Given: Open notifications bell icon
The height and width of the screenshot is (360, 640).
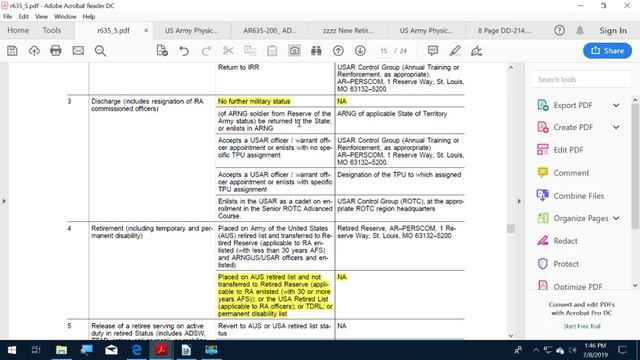Looking at the screenshot, I should point(580,31).
